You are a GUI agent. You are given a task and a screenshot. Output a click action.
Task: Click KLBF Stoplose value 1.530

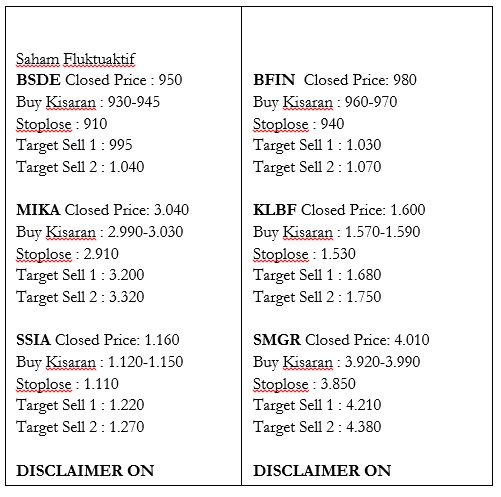(x=338, y=254)
